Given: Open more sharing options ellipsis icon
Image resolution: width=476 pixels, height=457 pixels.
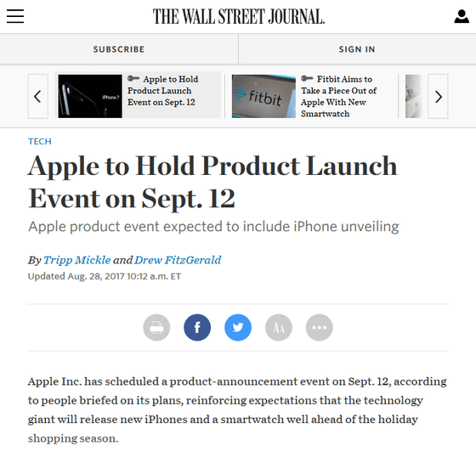Looking at the screenshot, I should pyautogui.click(x=320, y=327).
